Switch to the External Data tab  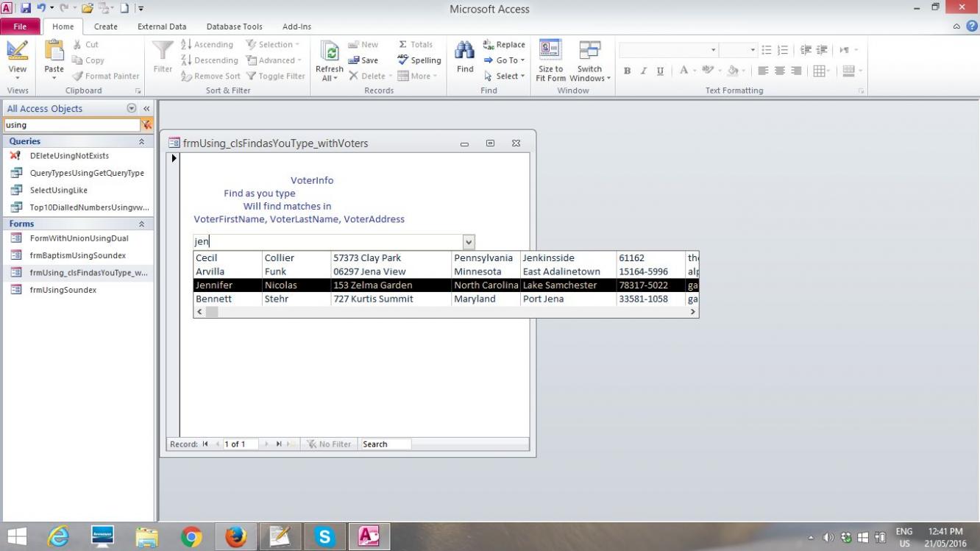162,26
